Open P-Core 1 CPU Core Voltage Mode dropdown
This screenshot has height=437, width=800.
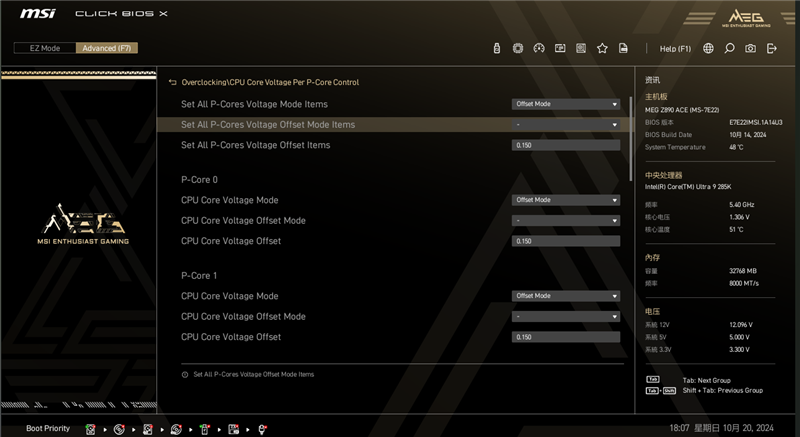click(x=566, y=296)
